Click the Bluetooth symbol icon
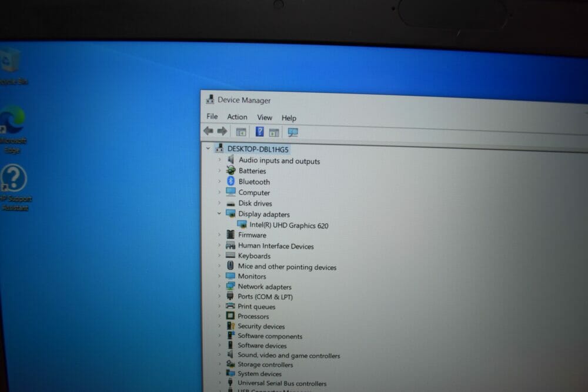 [x=230, y=181]
